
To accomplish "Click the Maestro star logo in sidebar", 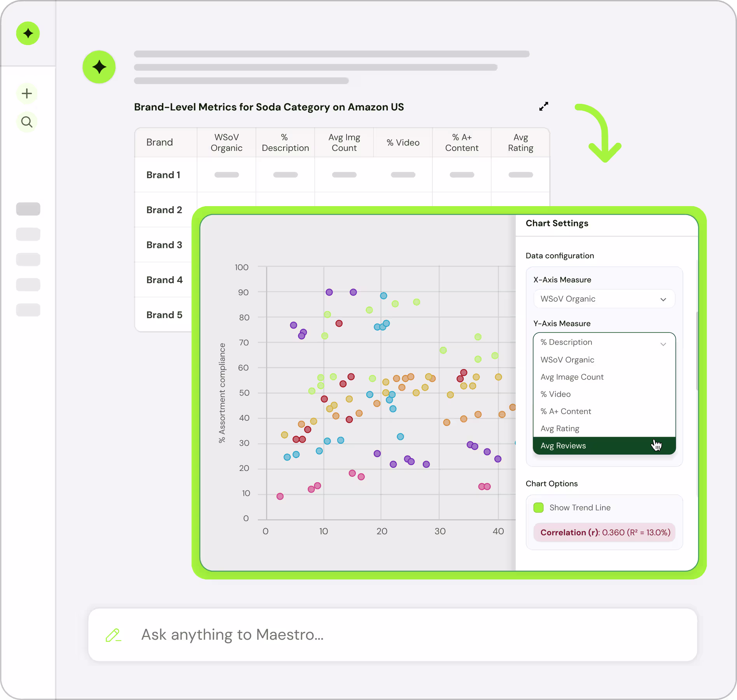I will coord(28,33).
